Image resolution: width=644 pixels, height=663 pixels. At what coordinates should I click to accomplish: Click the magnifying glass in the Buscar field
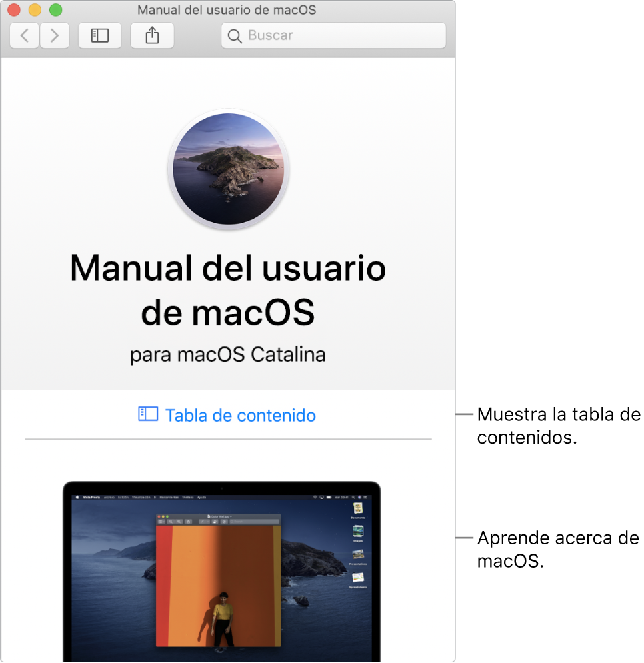[234, 35]
